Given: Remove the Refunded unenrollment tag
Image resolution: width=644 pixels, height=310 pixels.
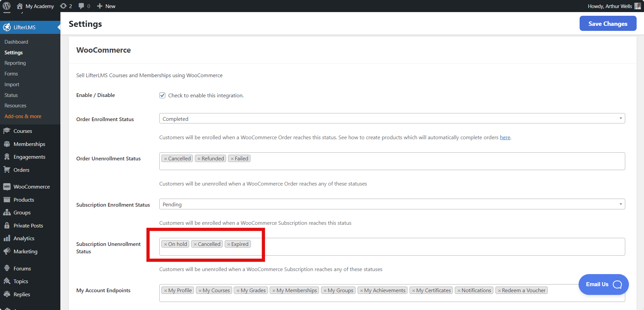Looking at the screenshot, I should click(199, 159).
